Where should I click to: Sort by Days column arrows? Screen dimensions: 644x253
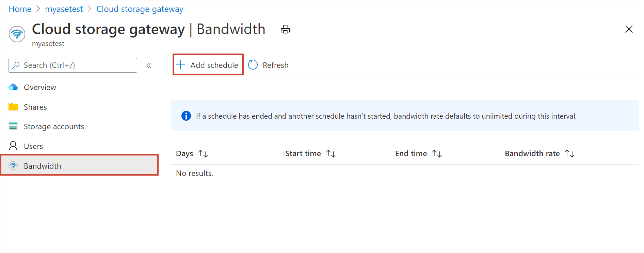coord(203,154)
